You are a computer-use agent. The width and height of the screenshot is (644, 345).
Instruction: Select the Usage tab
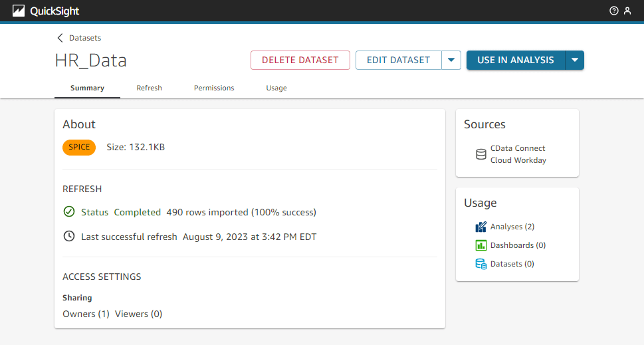276,88
